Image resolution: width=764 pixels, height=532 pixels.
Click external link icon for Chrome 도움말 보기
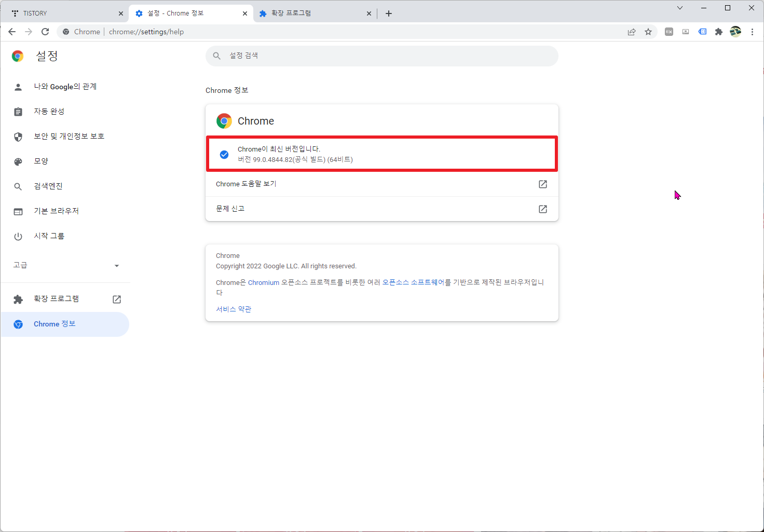[543, 184]
